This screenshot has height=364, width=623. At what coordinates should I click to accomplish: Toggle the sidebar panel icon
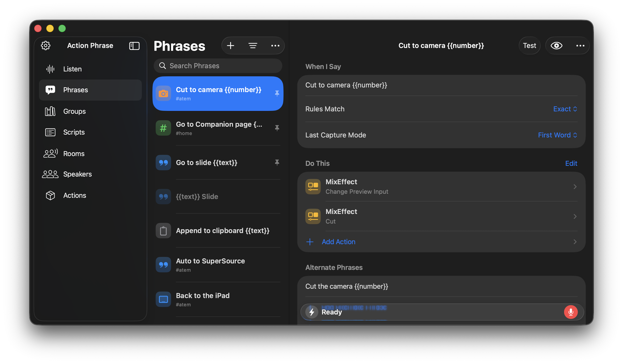(x=134, y=46)
